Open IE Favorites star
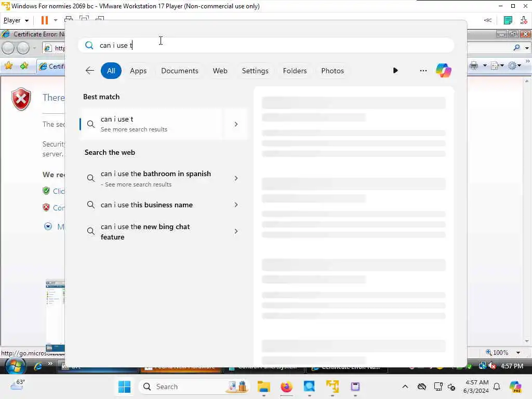 [x=8, y=66]
